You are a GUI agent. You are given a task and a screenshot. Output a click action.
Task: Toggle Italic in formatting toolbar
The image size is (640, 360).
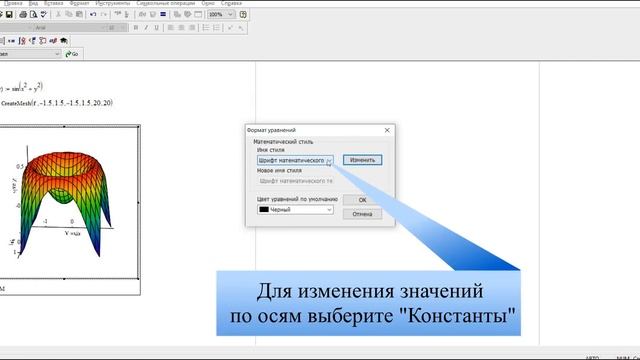146,28
